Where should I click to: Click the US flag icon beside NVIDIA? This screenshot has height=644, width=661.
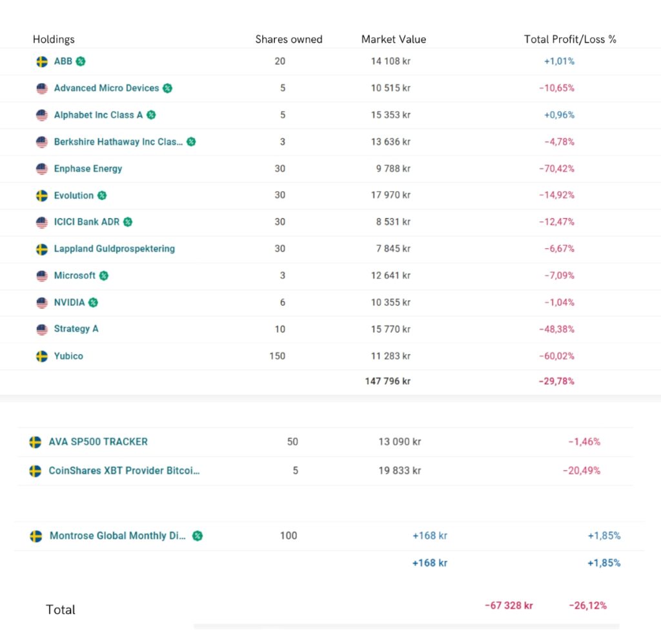pyautogui.click(x=42, y=303)
